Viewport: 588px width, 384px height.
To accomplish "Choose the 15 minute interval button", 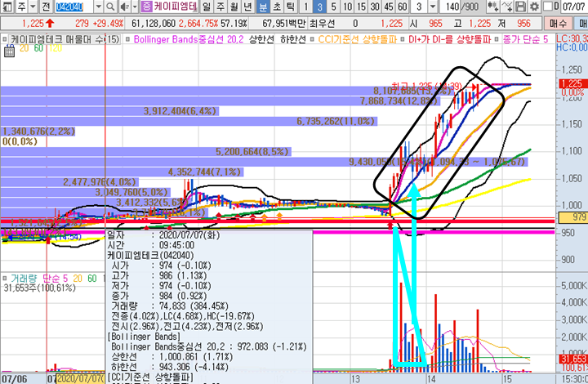I will tap(361, 7).
